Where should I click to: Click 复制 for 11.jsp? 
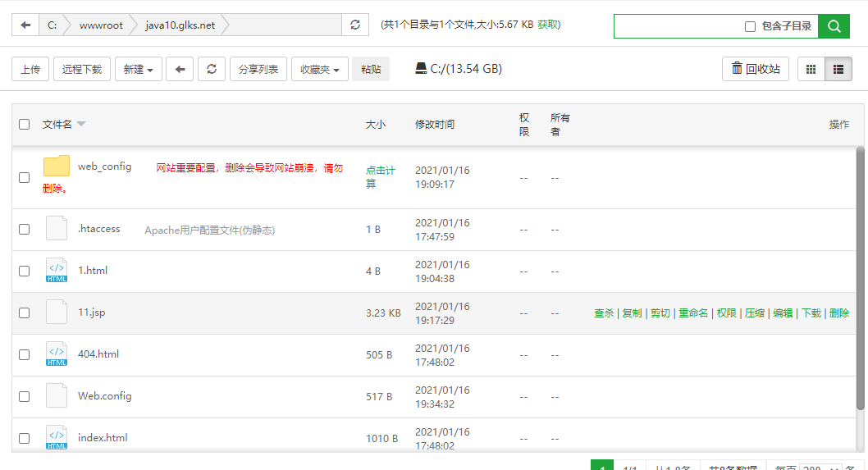coord(633,313)
